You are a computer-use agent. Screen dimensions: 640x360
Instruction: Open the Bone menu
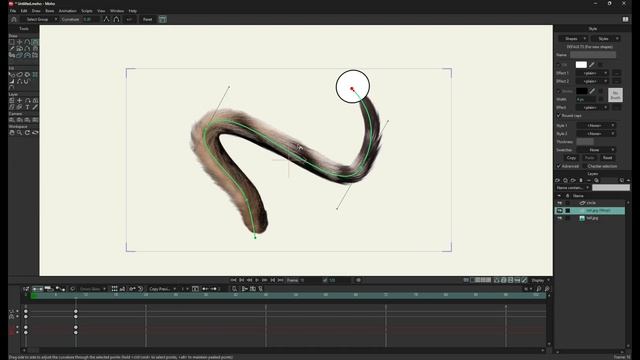tap(50, 11)
